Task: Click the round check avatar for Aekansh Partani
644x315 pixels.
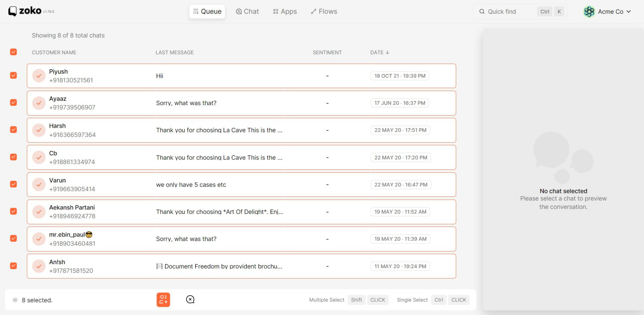Action: pyautogui.click(x=39, y=212)
